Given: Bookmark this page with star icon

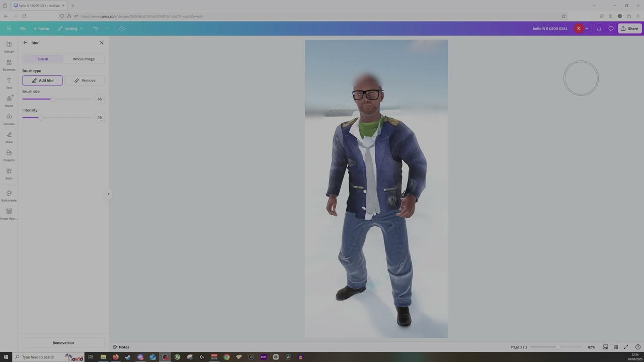Looking at the screenshot, I should 563,16.
